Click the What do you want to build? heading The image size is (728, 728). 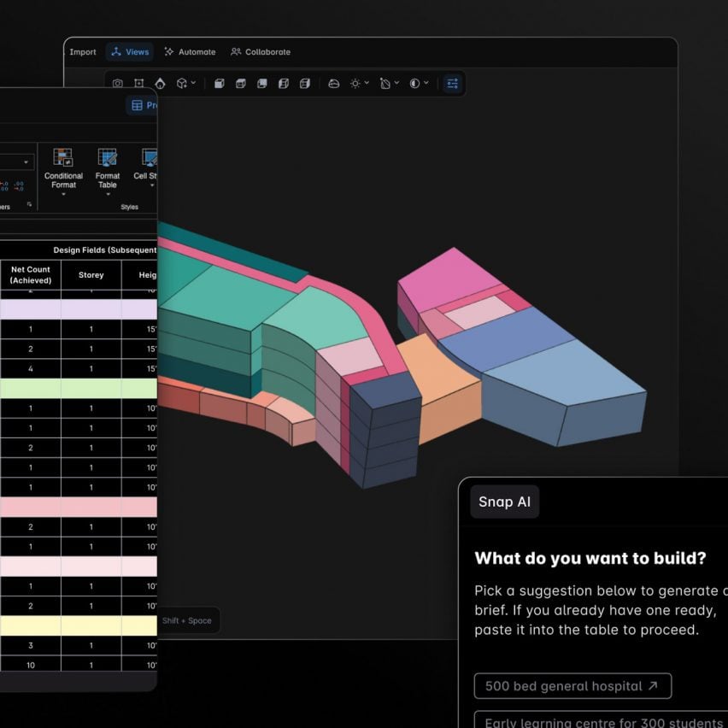pos(590,558)
